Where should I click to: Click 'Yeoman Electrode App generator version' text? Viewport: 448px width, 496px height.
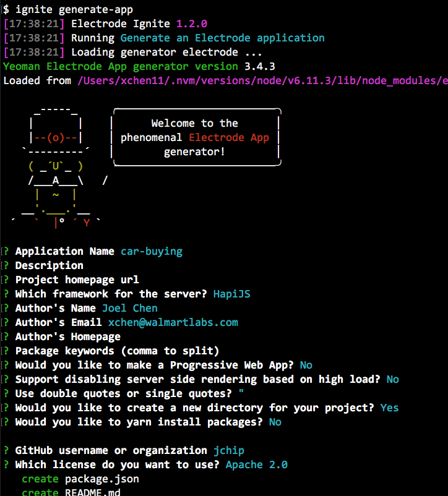[121, 66]
